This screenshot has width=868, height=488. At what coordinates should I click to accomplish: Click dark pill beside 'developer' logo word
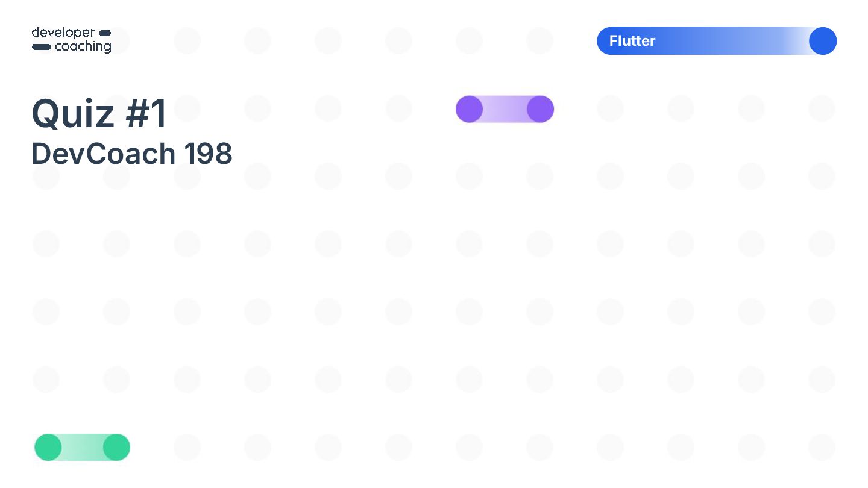[x=105, y=33]
